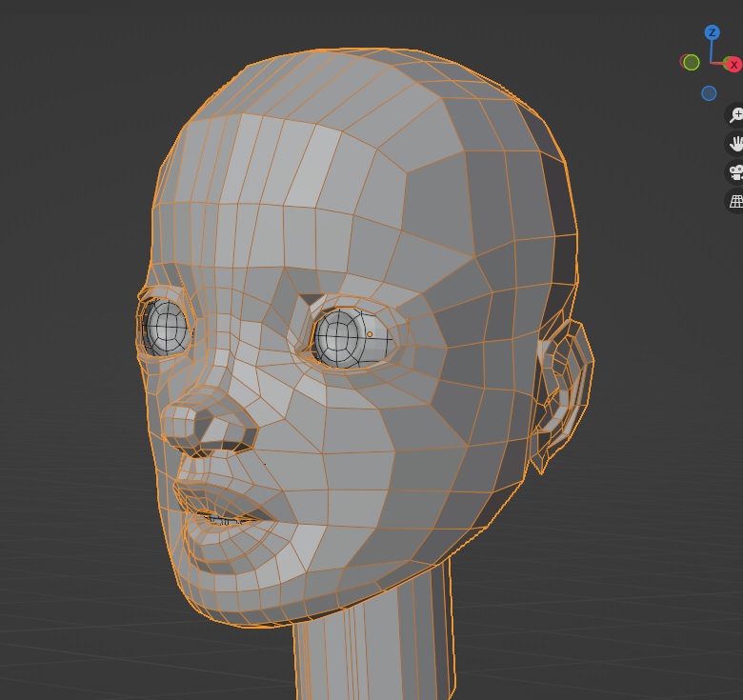Image resolution: width=743 pixels, height=700 pixels.
Task: Click the blue Z axis gizmo handle
Action: (x=712, y=32)
